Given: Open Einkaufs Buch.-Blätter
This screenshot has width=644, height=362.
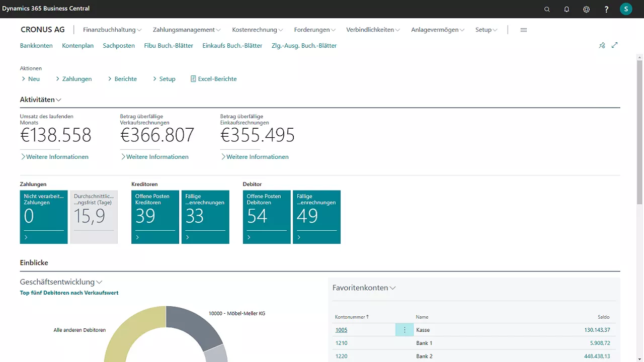Looking at the screenshot, I should [232, 45].
